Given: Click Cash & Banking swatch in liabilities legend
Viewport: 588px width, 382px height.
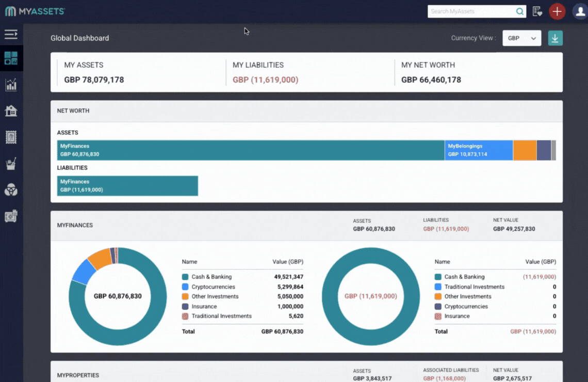Looking at the screenshot, I should click(438, 277).
